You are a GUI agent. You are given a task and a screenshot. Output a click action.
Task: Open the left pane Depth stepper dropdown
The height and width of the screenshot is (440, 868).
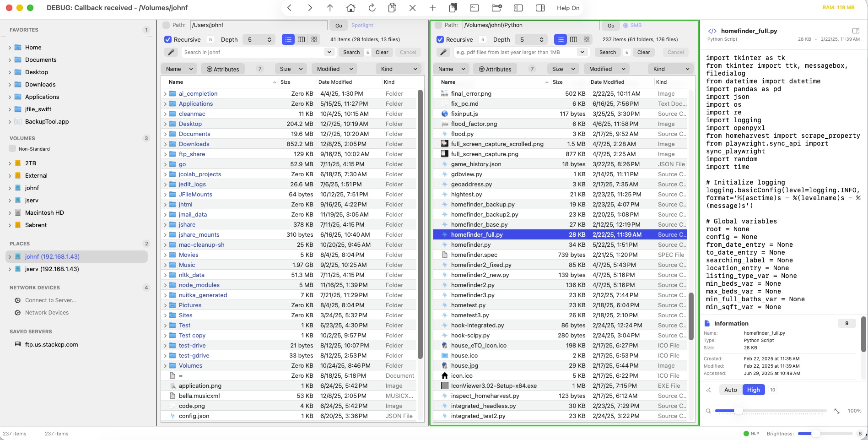(x=259, y=39)
